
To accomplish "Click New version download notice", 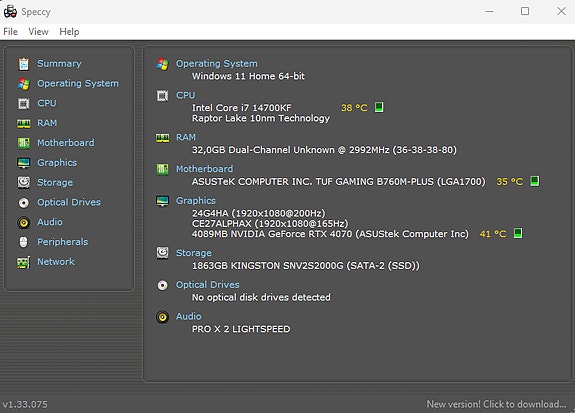I will point(496,404).
